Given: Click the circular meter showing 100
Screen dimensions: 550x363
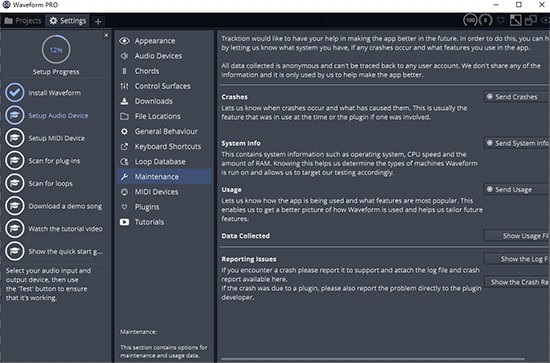Looking at the screenshot, I should tap(470, 20).
